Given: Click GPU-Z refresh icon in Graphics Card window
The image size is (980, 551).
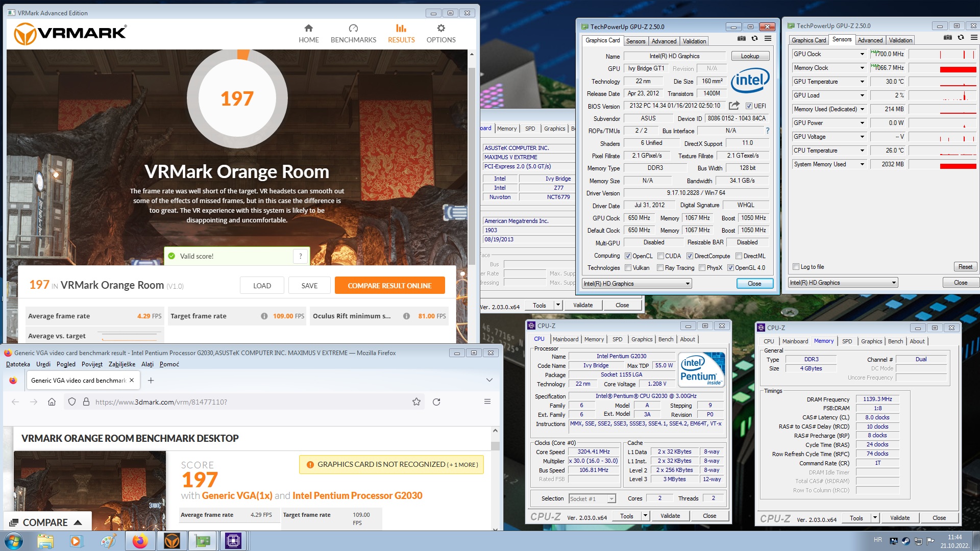Looking at the screenshot, I should [x=754, y=39].
